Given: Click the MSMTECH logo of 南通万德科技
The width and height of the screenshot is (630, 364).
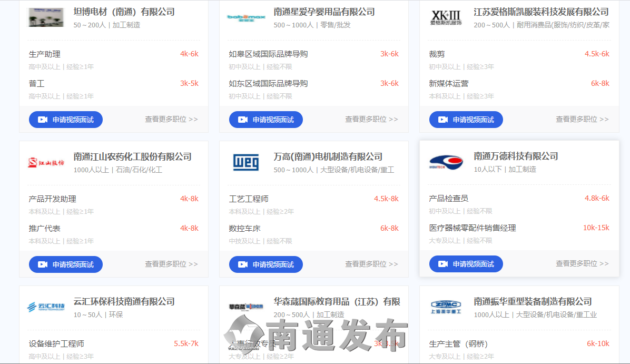Looking at the screenshot, I should coord(446,162).
